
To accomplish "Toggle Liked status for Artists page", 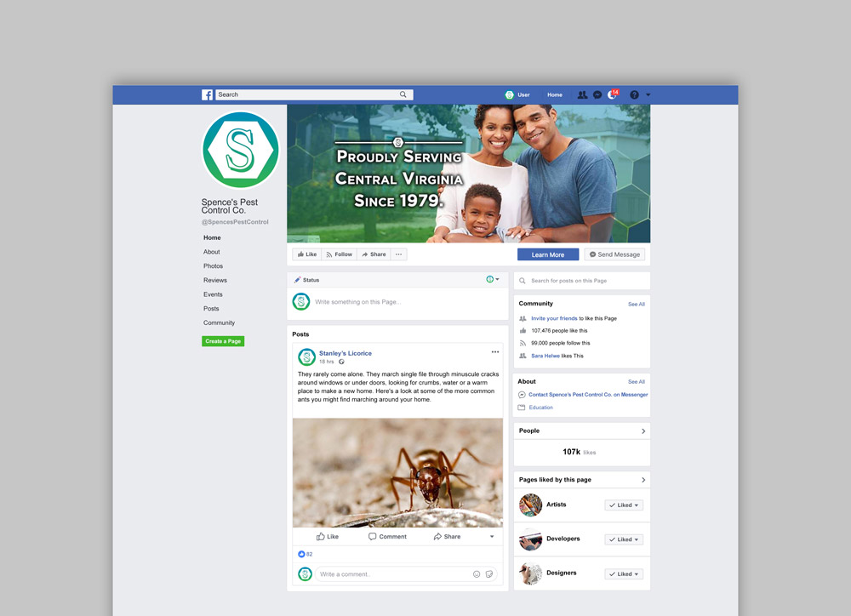I will [x=624, y=505].
